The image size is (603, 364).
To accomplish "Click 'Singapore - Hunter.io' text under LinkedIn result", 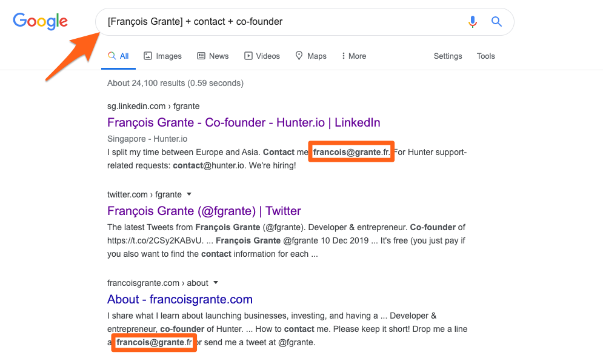I will click(x=147, y=139).
